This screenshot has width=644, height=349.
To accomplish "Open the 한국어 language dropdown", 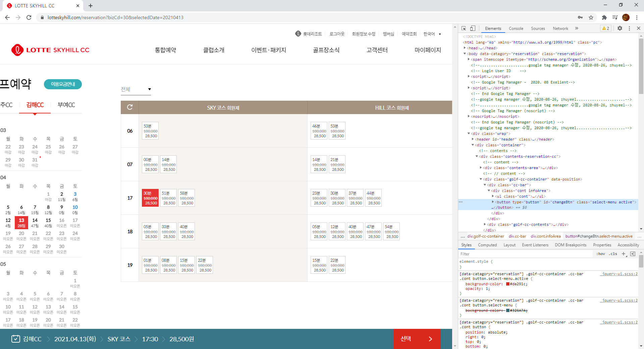I will [432, 34].
